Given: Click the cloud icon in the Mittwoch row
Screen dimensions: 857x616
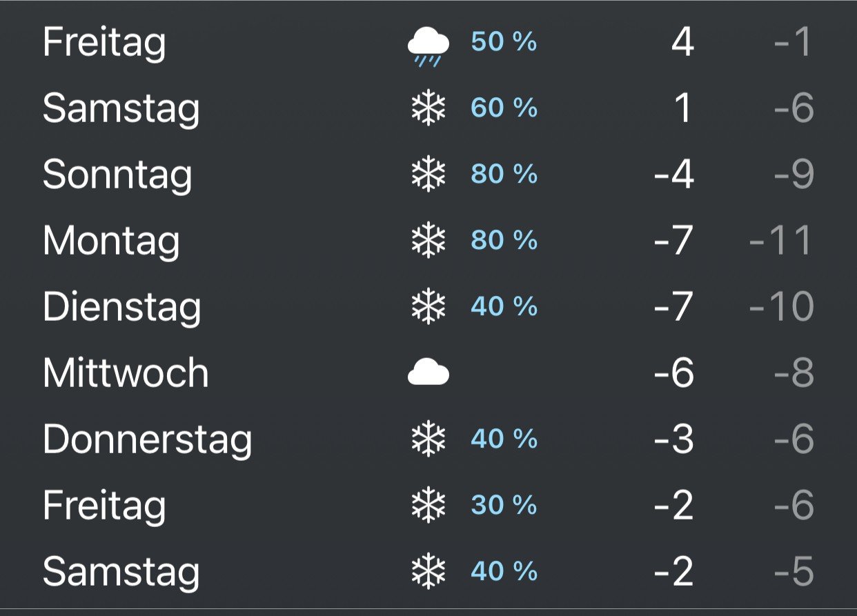Looking at the screenshot, I should click(x=428, y=374).
